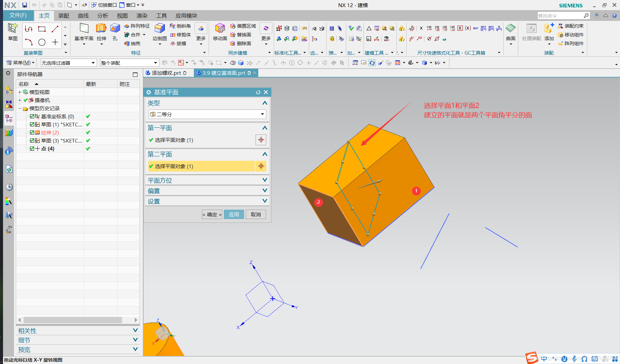Switch to the 装配 ribbon tab

(x=63, y=16)
